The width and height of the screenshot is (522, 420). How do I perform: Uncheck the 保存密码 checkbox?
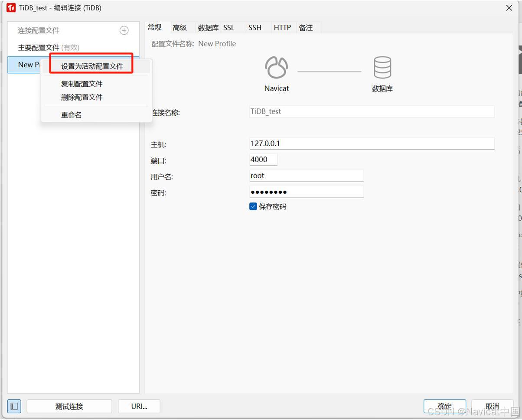[x=253, y=206]
